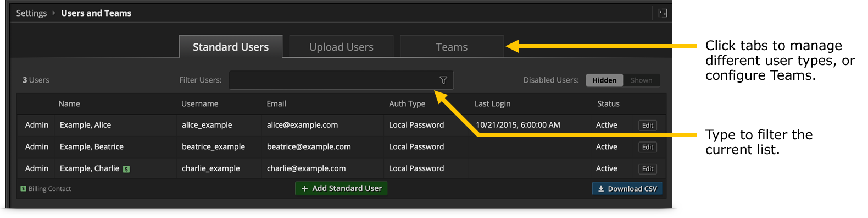Click email beatrice@example.com

coord(309,146)
